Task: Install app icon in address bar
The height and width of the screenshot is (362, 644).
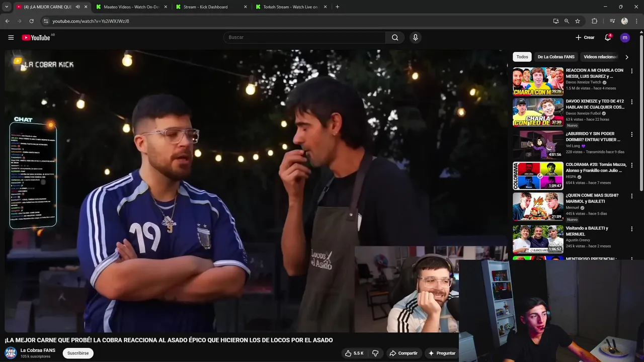Action: (555, 21)
